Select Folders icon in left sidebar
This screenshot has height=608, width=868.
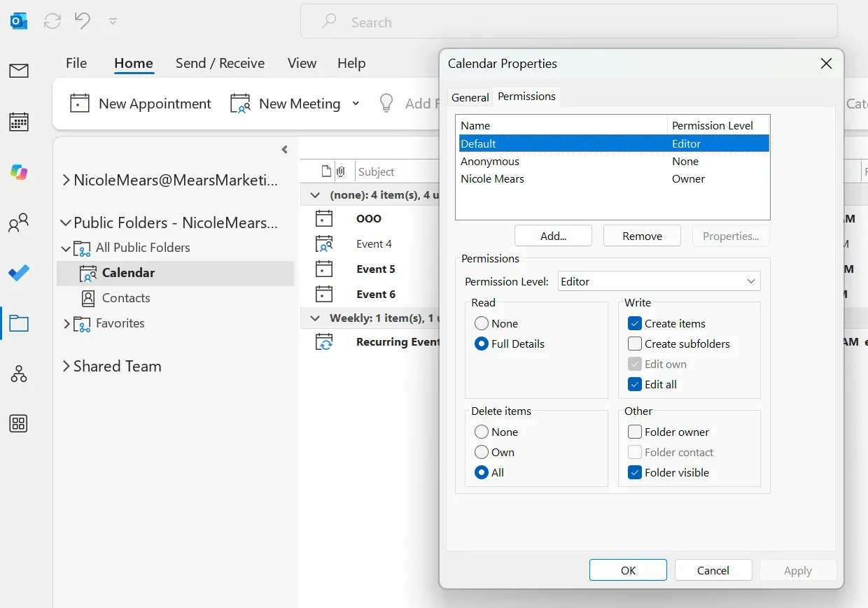point(19,323)
